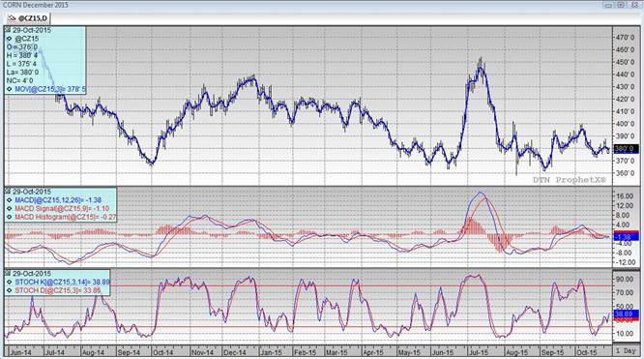Screen dimensions: 644x359
Task: Click the diamond marker beside @CZ15 legend
Action: click(9, 39)
